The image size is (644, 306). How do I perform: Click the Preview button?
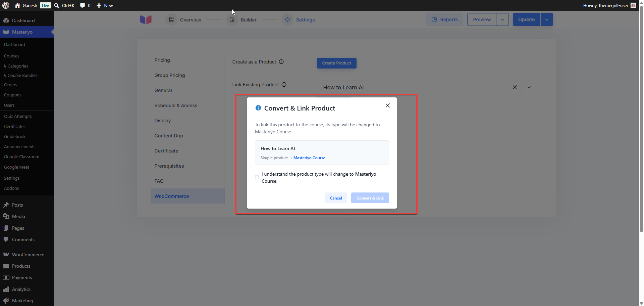pyautogui.click(x=482, y=19)
